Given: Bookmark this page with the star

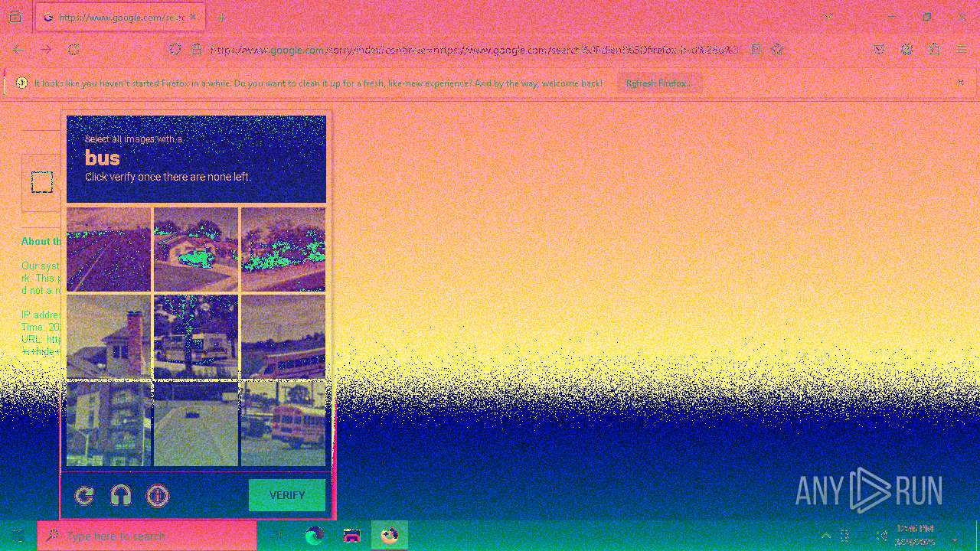Looking at the screenshot, I should [x=777, y=49].
